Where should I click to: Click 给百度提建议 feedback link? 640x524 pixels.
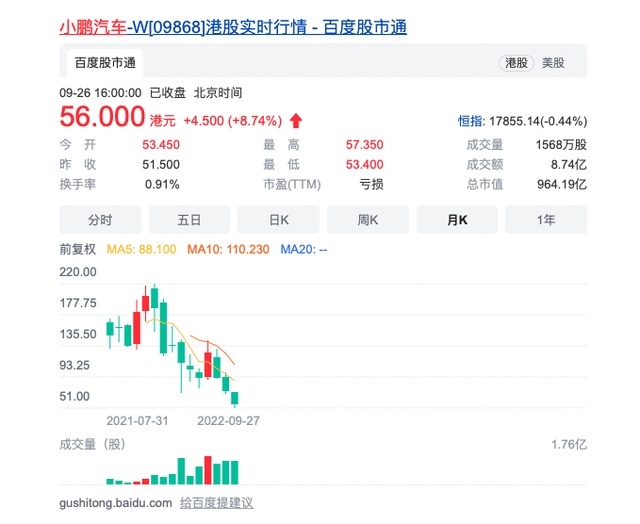click(x=216, y=503)
